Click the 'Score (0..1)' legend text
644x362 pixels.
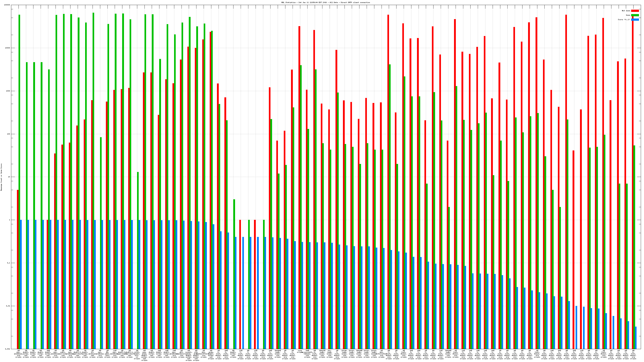pos(624,20)
